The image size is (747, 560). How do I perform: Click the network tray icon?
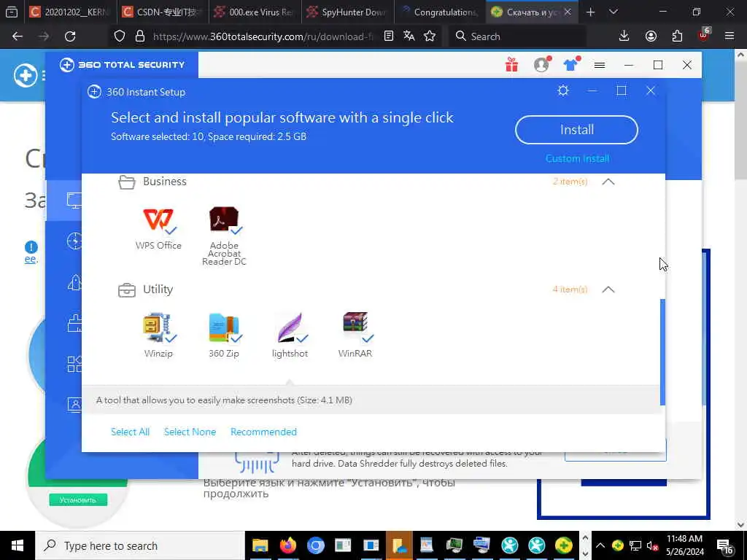click(635, 545)
